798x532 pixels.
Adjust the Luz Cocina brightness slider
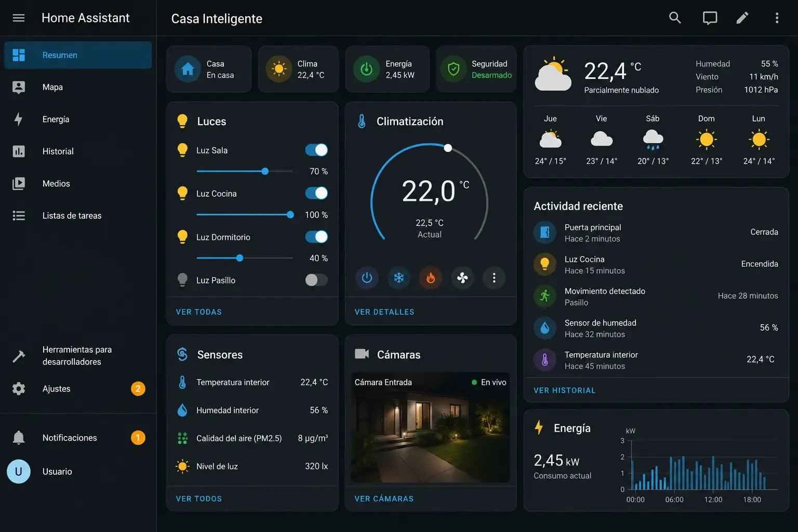[245, 215]
